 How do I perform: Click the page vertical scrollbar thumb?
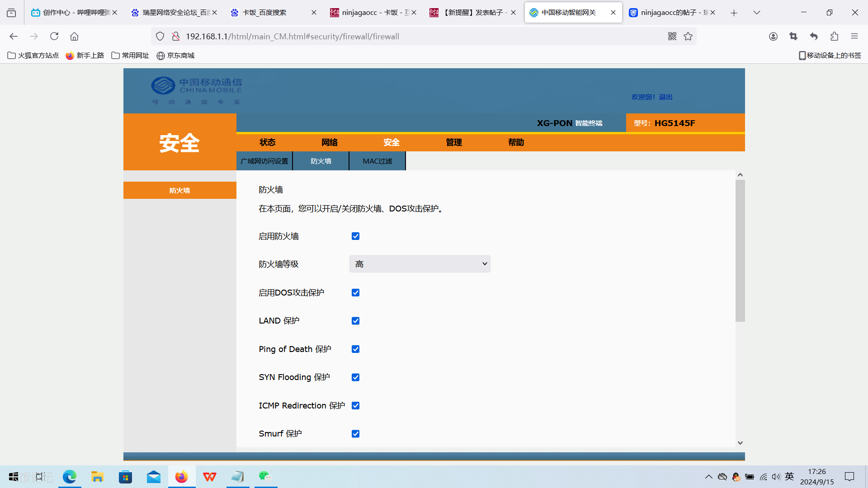(740, 250)
